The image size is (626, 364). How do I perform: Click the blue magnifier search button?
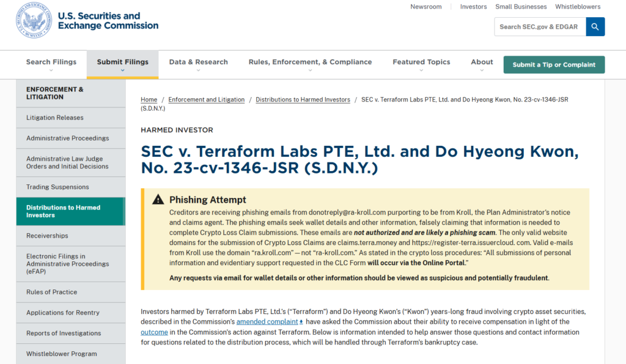click(595, 27)
